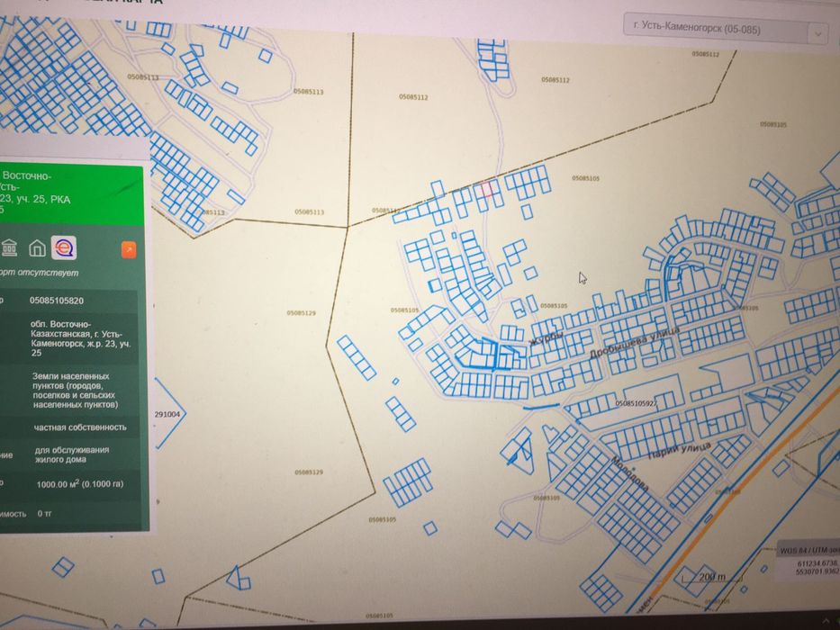Select cadastral number 05085105820 in the panel

click(57, 301)
